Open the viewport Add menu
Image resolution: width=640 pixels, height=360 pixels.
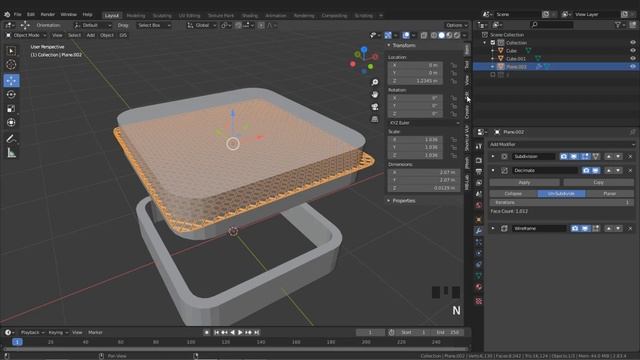pyautogui.click(x=91, y=36)
